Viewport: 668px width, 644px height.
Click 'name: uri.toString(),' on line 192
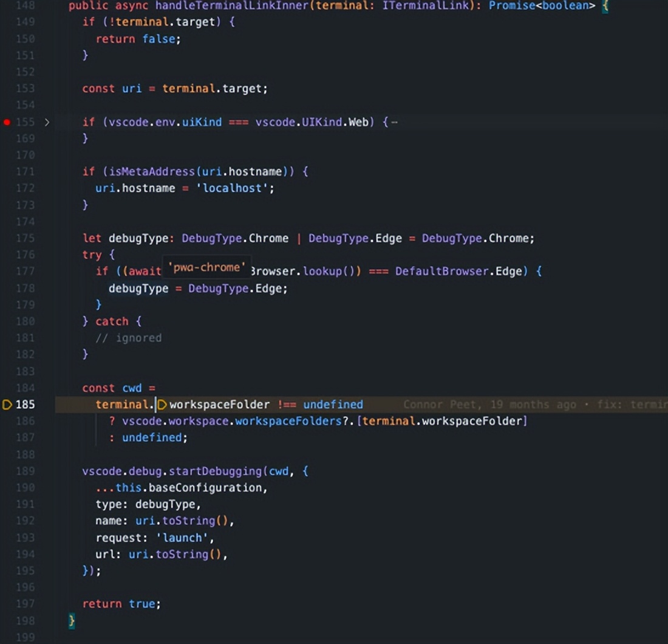pos(165,521)
